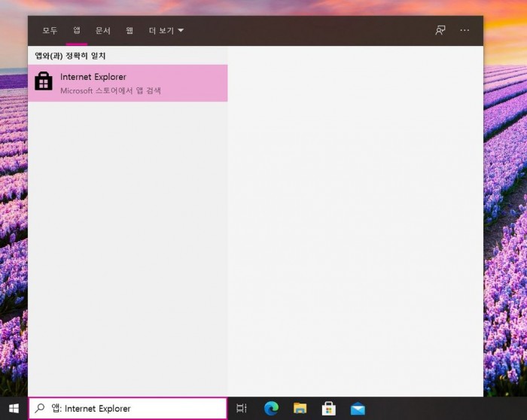The image size is (527, 420).
Task: Open the three-dot options menu
Action: pyautogui.click(x=465, y=31)
